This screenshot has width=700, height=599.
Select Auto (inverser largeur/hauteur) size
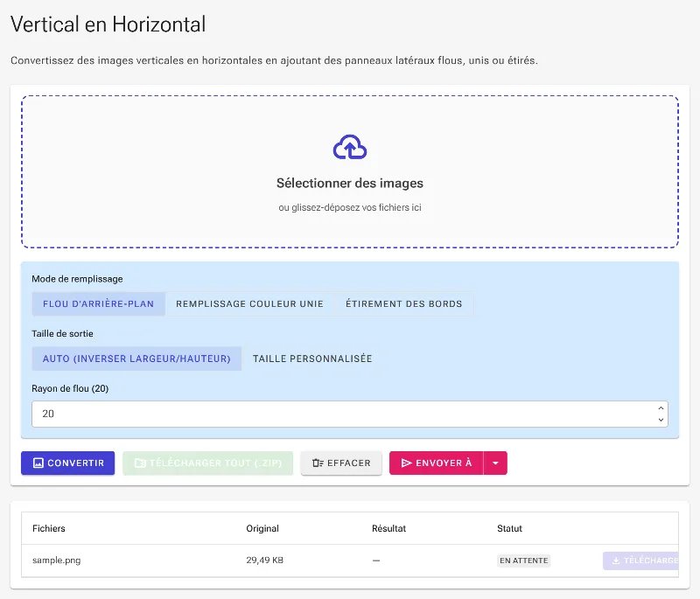(136, 359)
